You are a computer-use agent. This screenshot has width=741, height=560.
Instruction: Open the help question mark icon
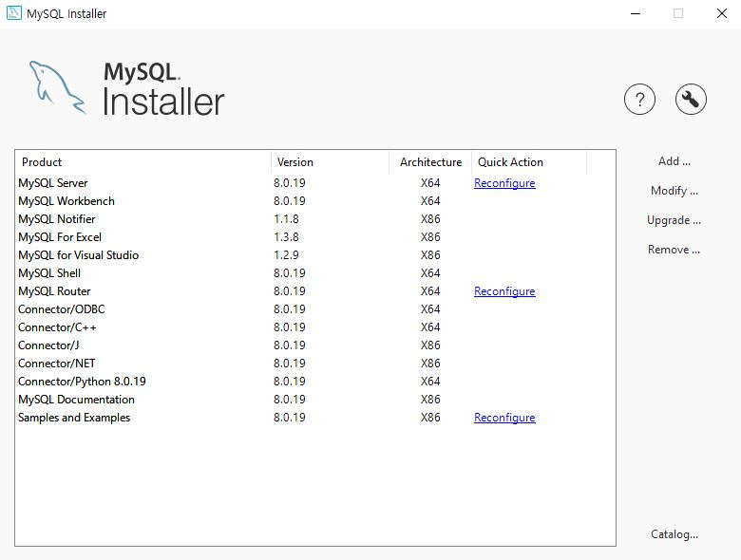(x=639, y=100)
